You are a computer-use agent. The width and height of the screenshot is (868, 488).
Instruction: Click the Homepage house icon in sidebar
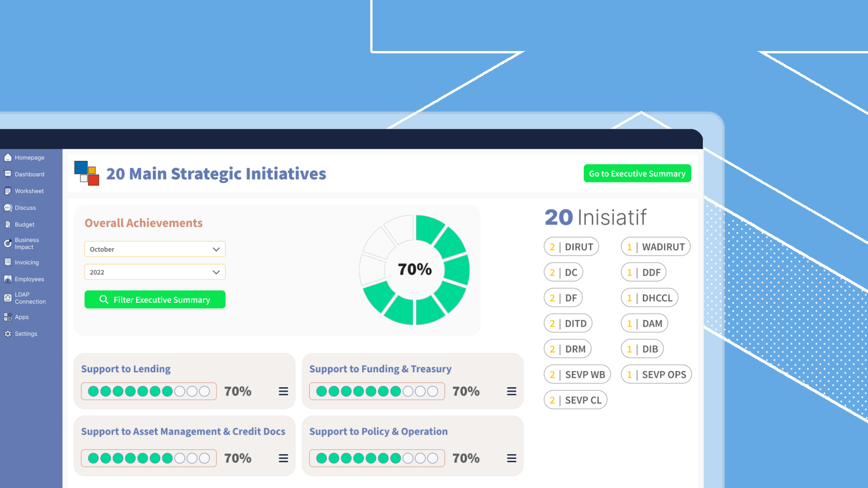tap(8, 157)
